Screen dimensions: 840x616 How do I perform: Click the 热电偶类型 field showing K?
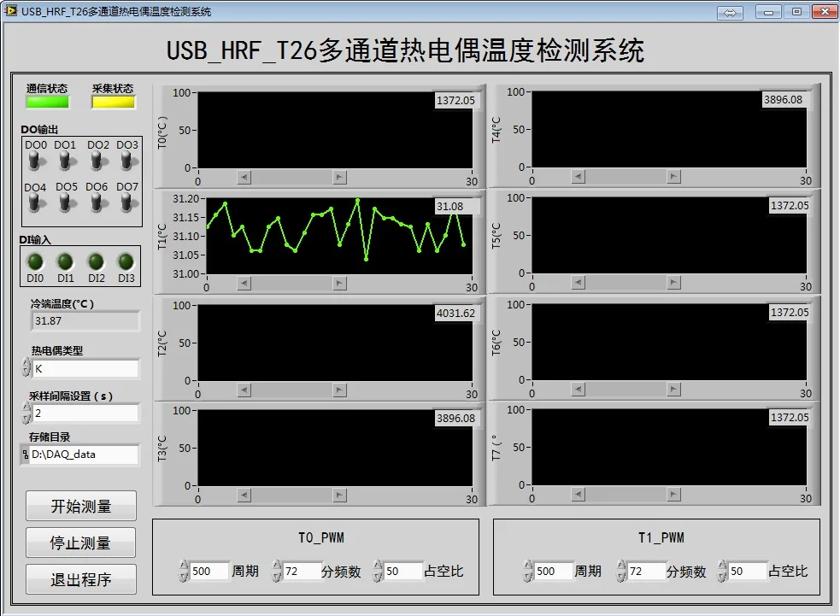click(85, 368)
